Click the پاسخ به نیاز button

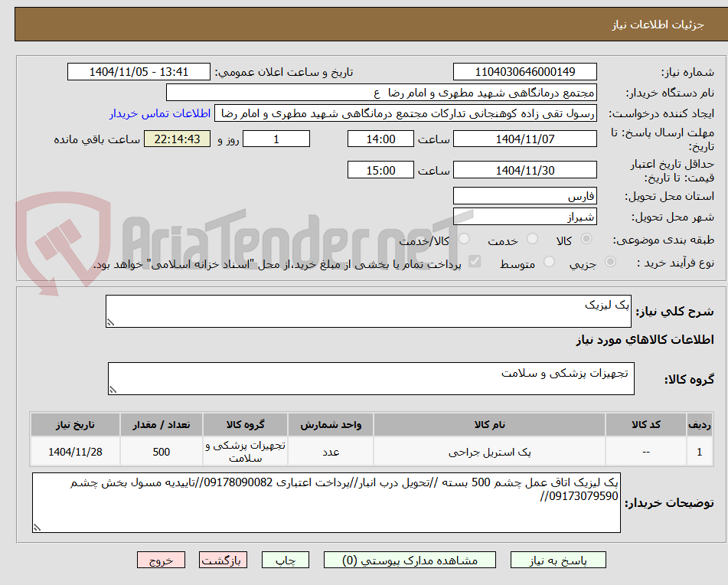558,560
